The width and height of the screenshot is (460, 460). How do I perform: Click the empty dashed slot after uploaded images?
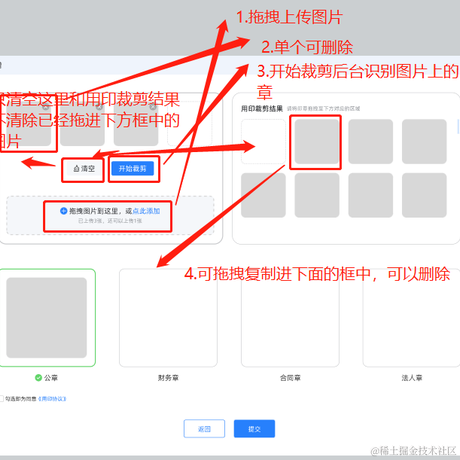coord(190,124)
